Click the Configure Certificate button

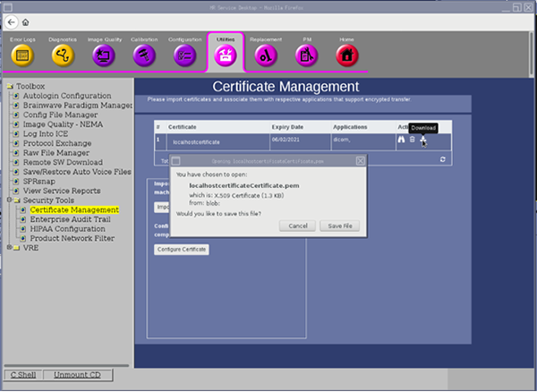click(183, 249)
